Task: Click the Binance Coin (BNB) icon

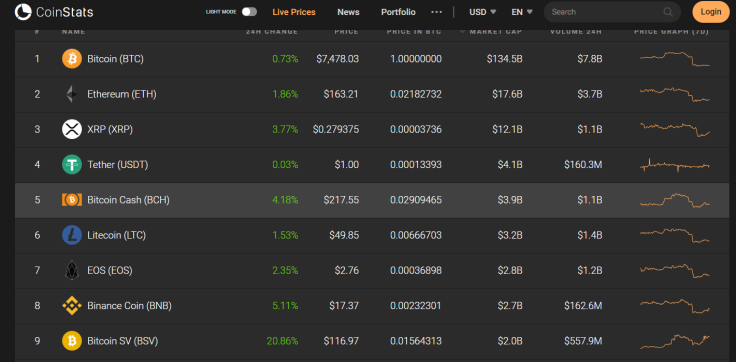Action: pyautogui.click(x=72, y=306)
